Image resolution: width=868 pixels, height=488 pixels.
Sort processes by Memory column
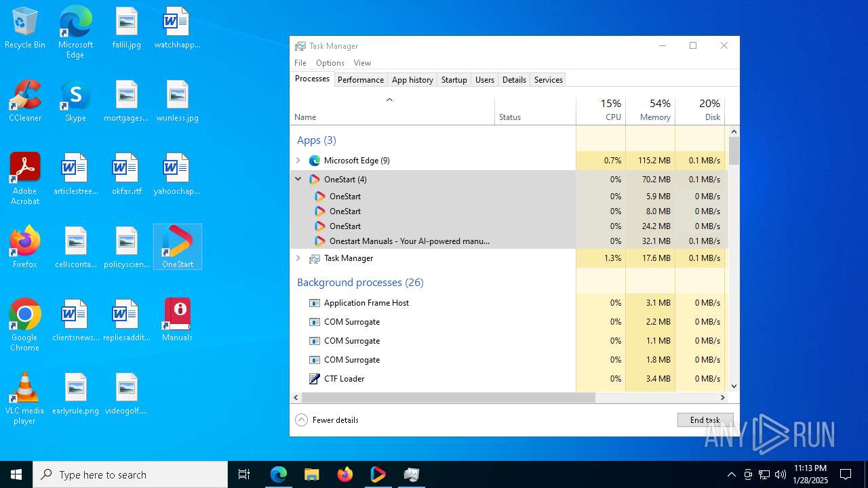[x=650, y=110]
